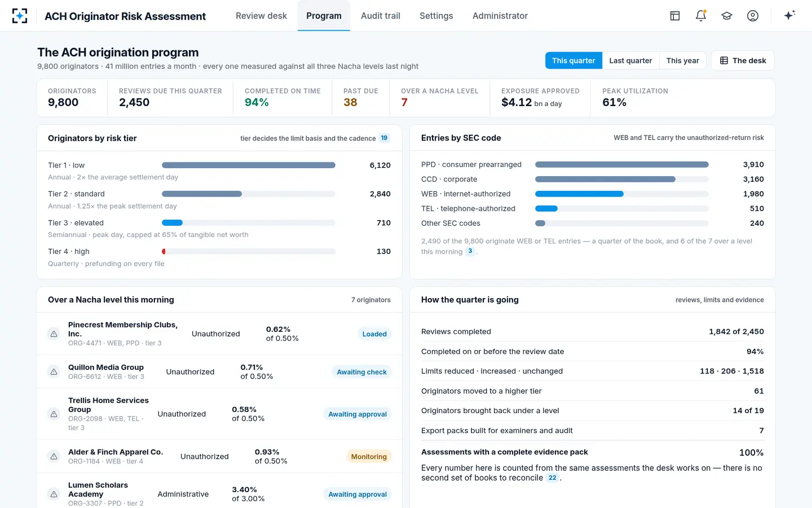Click Awaiting approval status for Trellis Home Services

[x=358, y=414]
